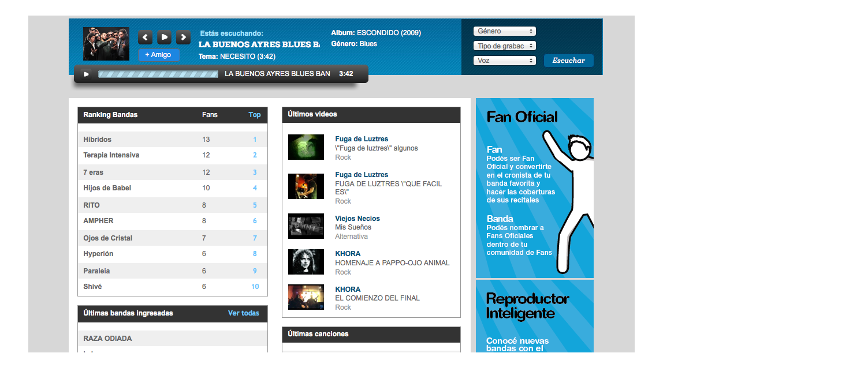The width and height of the screenshot is (868, 368).
Task: Seek within the striped progress bar
Action: coord(158,74)
